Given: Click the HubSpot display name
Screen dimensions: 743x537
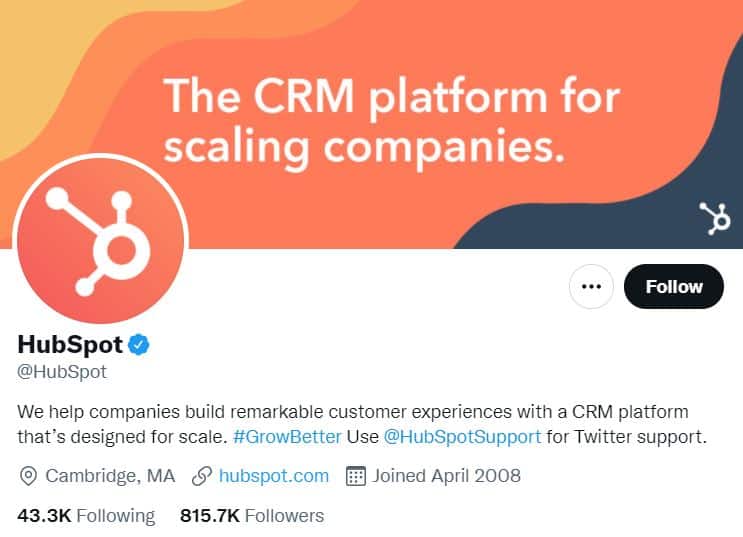Looking at the screenshot, I should tap(70, 345).
